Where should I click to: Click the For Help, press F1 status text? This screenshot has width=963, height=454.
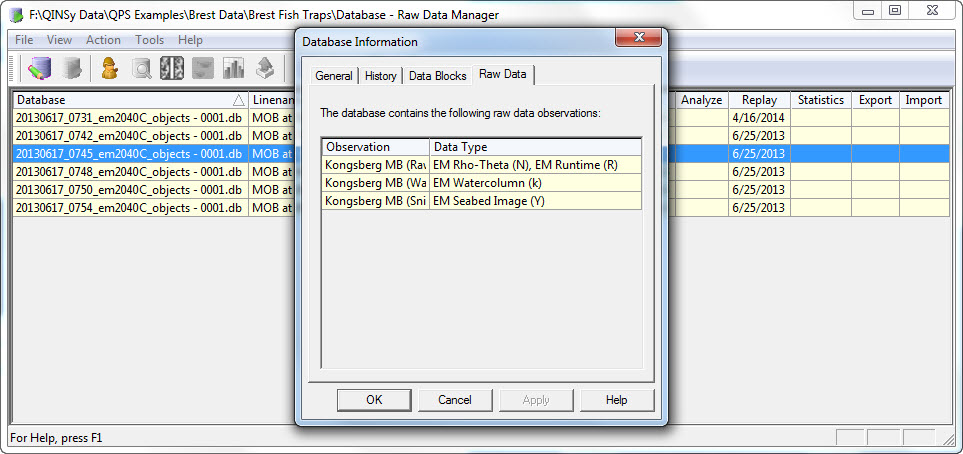pos(57,438)
